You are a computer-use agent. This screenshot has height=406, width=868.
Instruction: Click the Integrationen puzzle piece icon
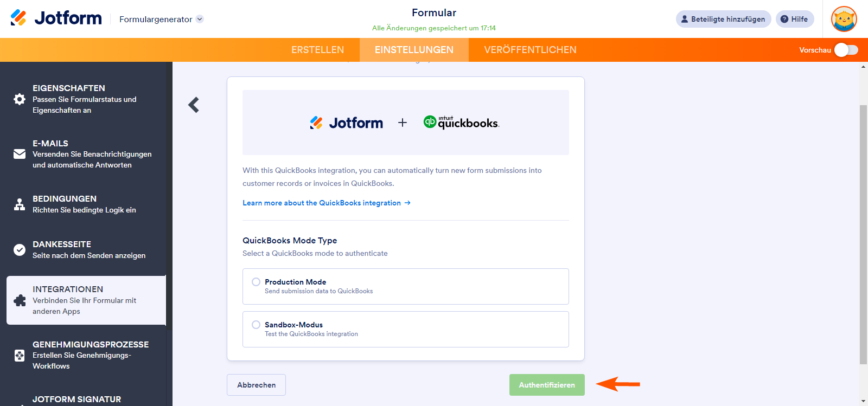(x=20, y=301)
